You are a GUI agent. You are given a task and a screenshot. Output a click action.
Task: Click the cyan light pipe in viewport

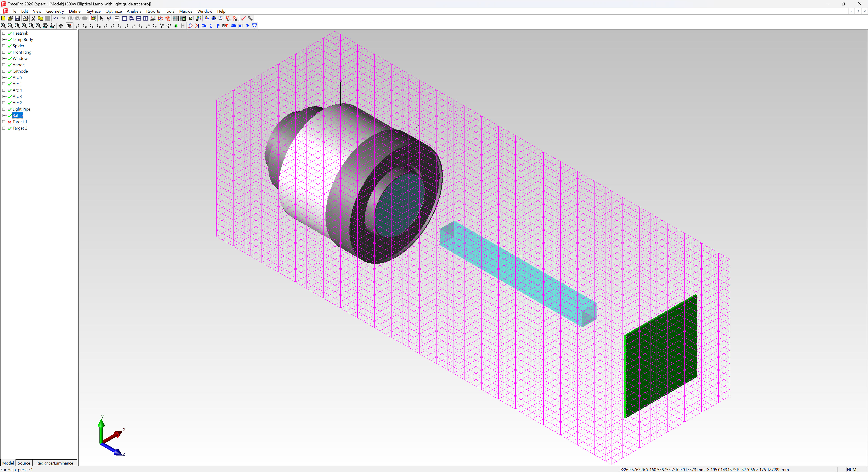coord(518,274)
